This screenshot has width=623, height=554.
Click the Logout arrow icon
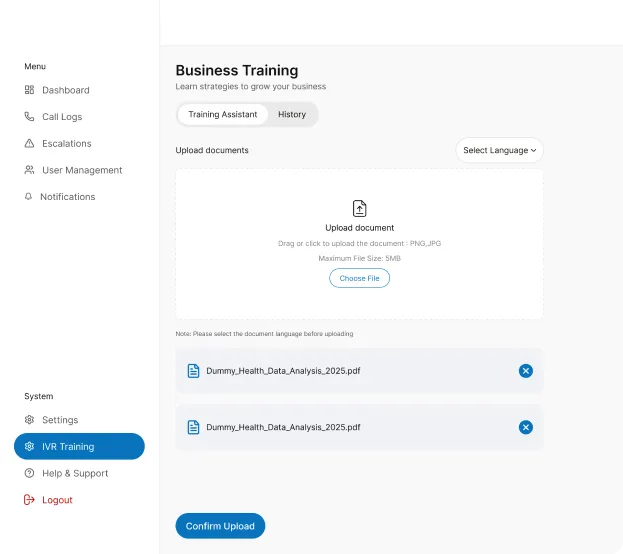click(x=29, y=500)
